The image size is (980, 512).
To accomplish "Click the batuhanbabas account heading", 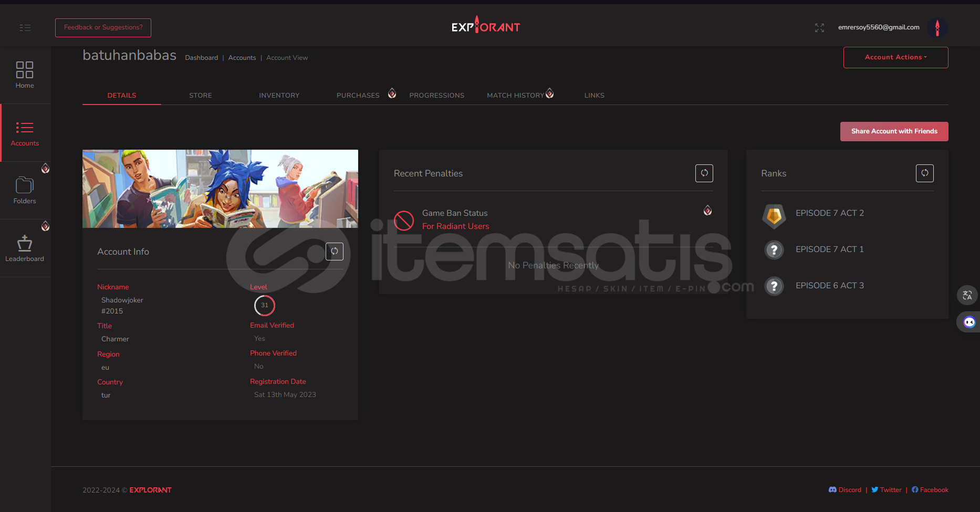I will [129, 55].
